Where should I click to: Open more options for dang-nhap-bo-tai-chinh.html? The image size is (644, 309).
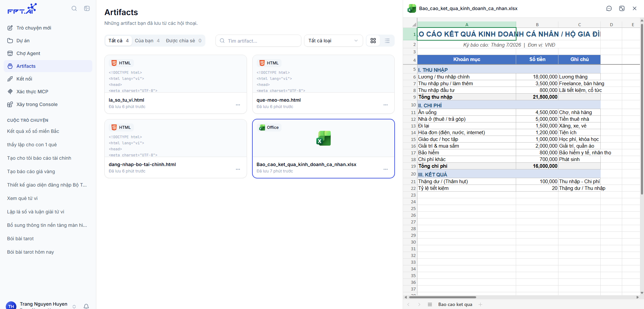click(x=238, y=169)
